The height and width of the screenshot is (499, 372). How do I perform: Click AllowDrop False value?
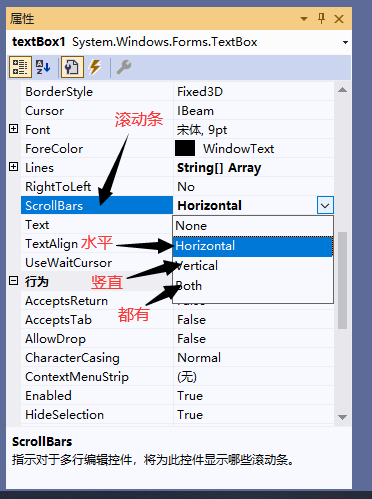(192, 339)
